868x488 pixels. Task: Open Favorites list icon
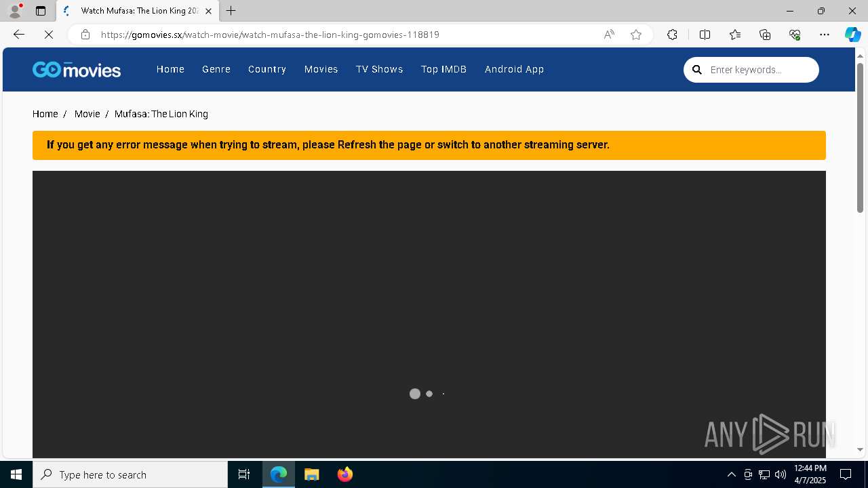point(735,35)
